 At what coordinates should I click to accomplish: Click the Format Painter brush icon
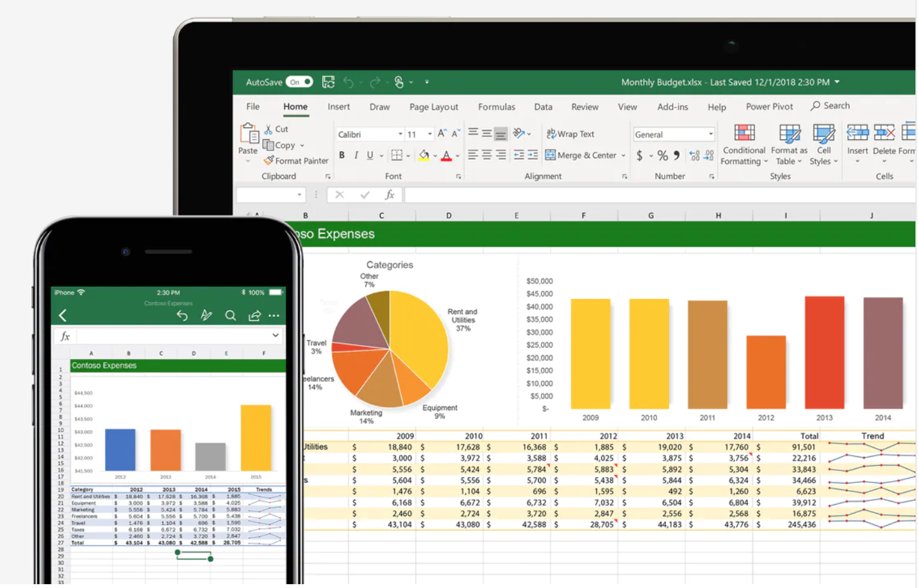coord(269,160)
